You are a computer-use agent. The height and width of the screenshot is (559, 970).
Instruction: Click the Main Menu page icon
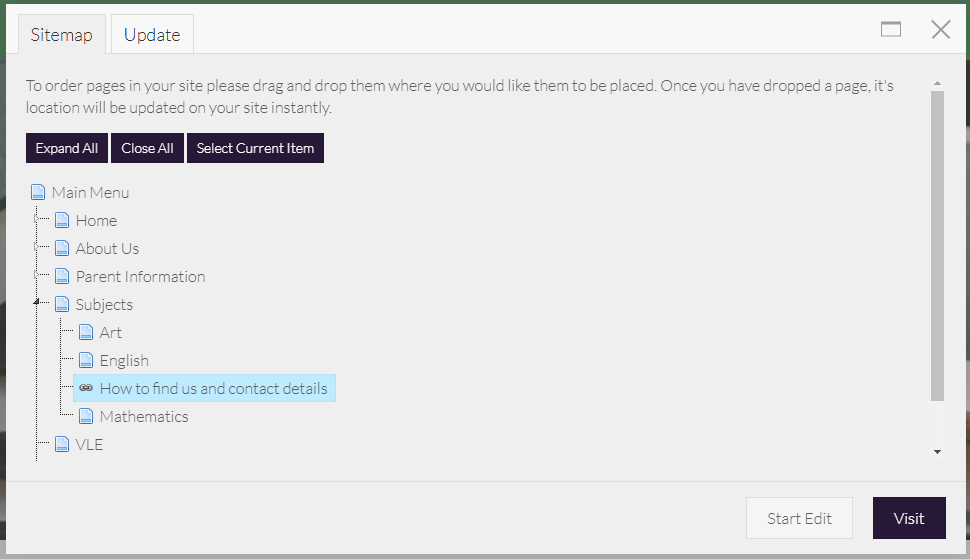tap(38, 192)
